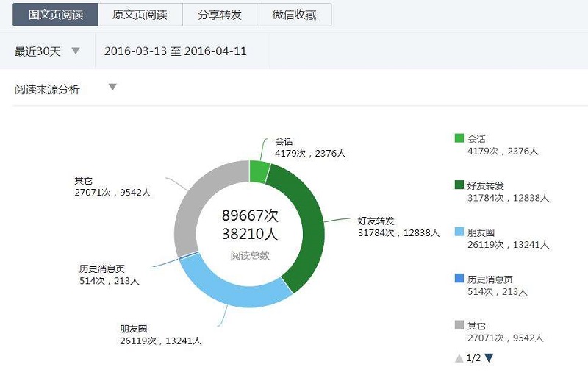This screenshot has width=588, height=392.
Task: Open the 分享转发 tab
Action: 219,15
